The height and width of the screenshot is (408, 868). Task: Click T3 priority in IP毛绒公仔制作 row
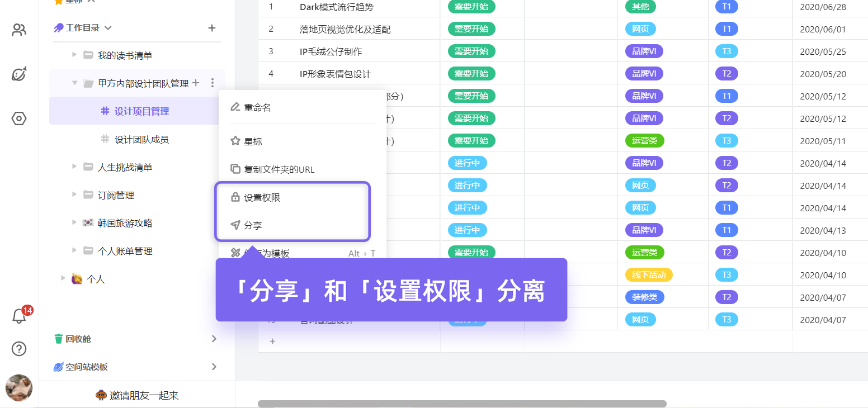click(x=727, y=51)
